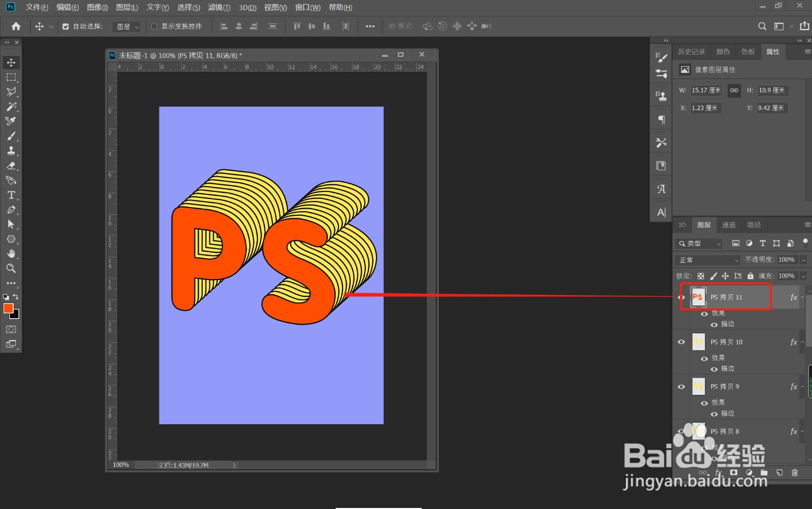Switch to the 通道 tab
The image size is (812, 509).
click(x=729, y=225)
